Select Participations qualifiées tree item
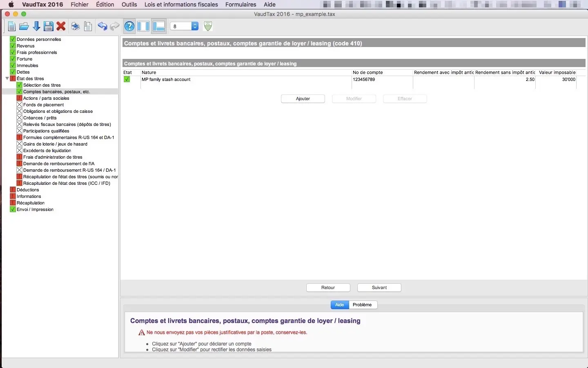Image resolution: width=588 pixels, height=368 pixels. 46,131
